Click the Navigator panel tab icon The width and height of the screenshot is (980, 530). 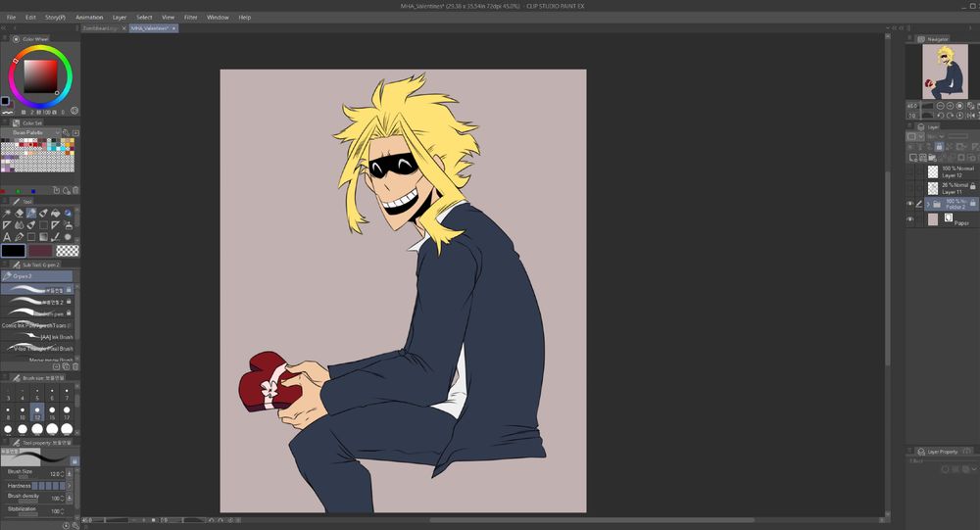point(920,39)
